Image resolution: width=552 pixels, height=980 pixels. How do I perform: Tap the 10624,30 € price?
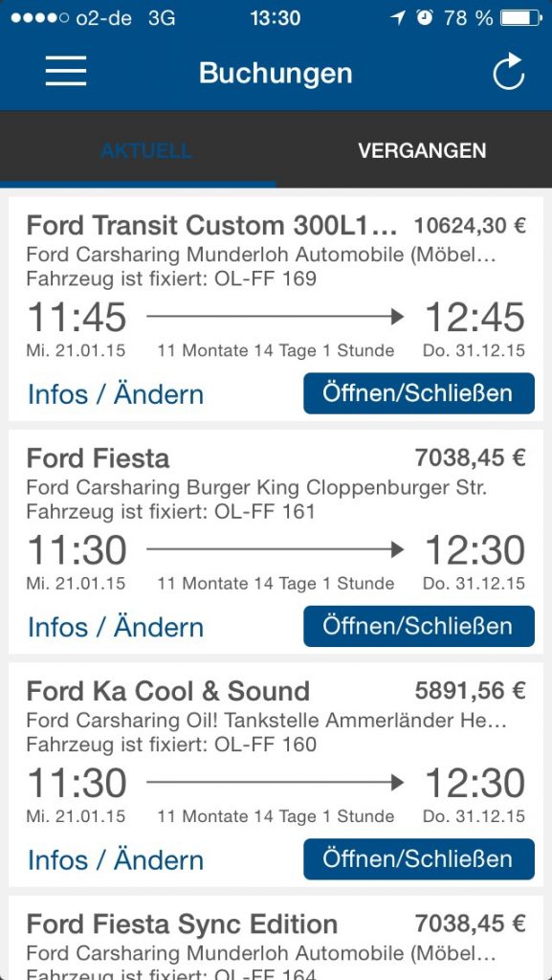point(470,226)
